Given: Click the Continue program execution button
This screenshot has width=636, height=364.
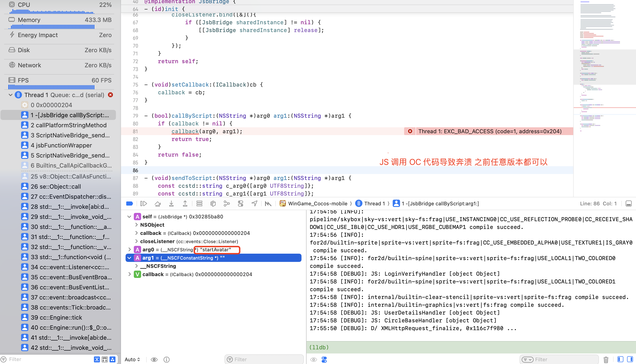Looking at the screenshot, I should click(144, 204).
